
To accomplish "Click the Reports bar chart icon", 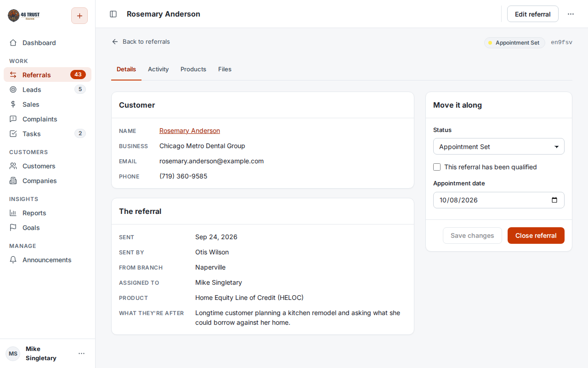I will [13, 213].
